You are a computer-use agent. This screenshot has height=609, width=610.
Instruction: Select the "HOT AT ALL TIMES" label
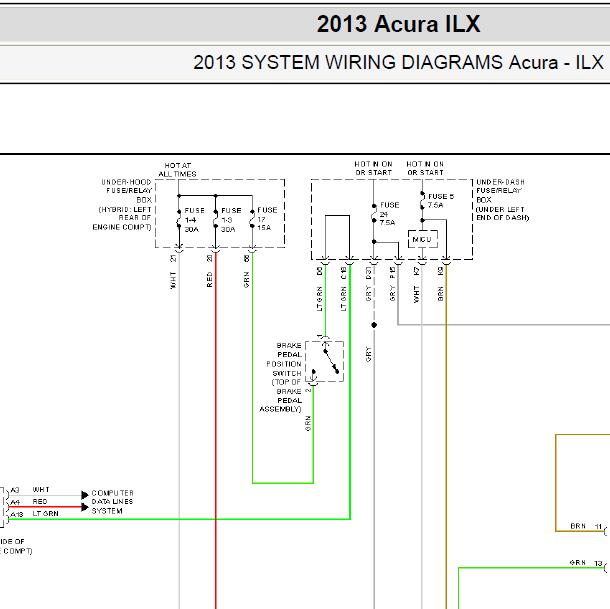coord(177,170)
